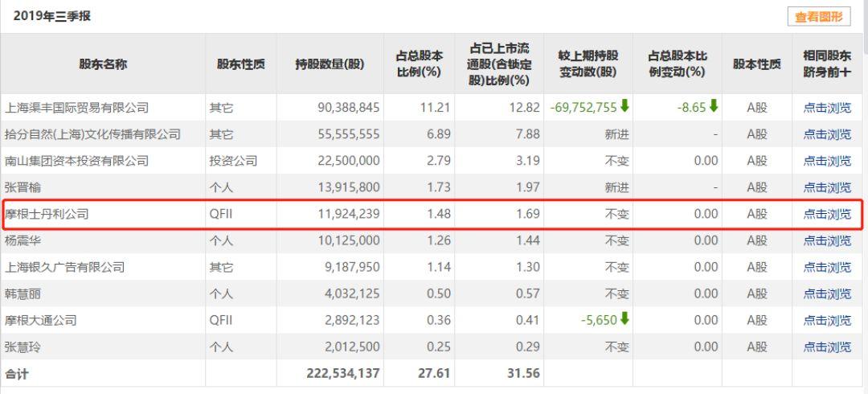Open 点击浏览 link for 张晋榆

coord(827,187)
